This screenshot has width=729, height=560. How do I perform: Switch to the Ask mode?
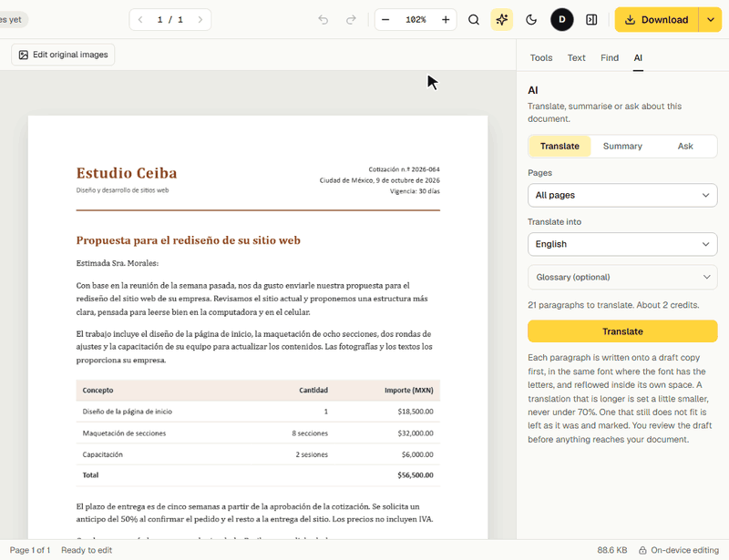tap(685, 146)
